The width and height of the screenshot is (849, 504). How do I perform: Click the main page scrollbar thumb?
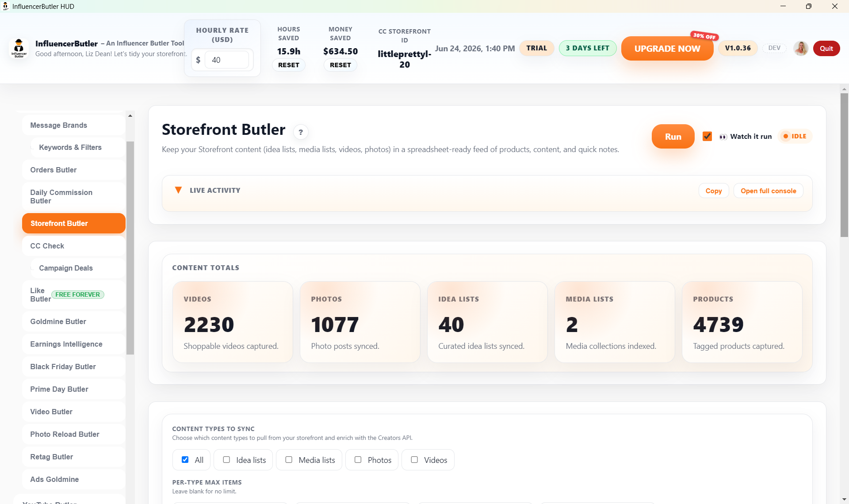(x=844, y=165)
